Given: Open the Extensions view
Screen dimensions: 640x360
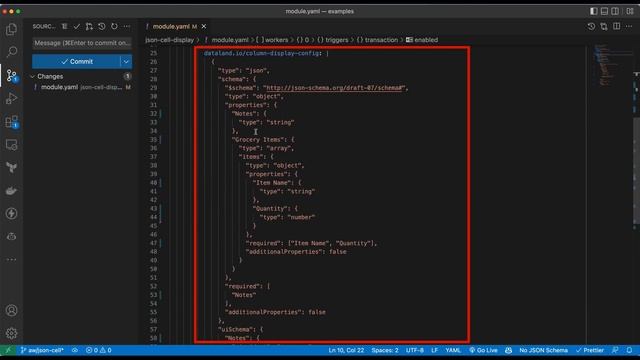Looking at the screenshot, I should (11, 122).
